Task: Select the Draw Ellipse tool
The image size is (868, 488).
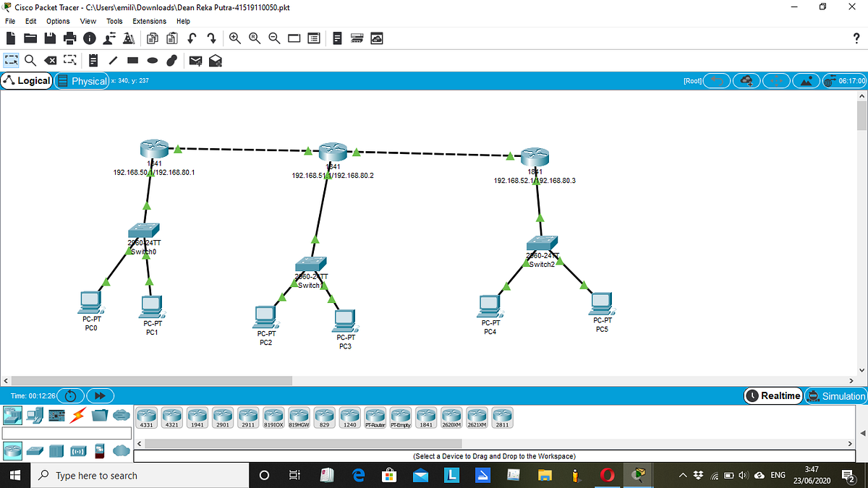Action: [152, 61]
